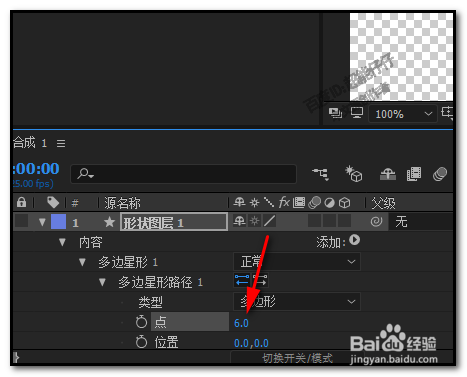The height and width of the screenshot is (377, 467).
Task: Toggle stopwatch for 点 property
Action: [x=141, y=322]
